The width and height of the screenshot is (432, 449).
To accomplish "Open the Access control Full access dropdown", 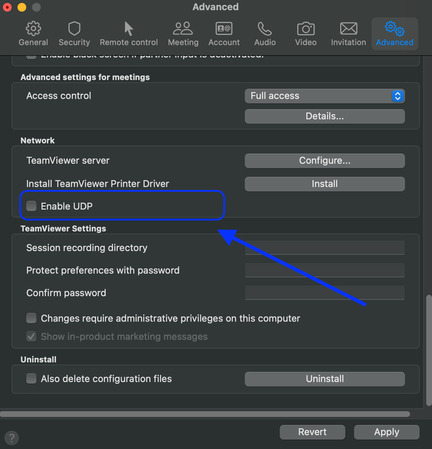I will point(325,96).
